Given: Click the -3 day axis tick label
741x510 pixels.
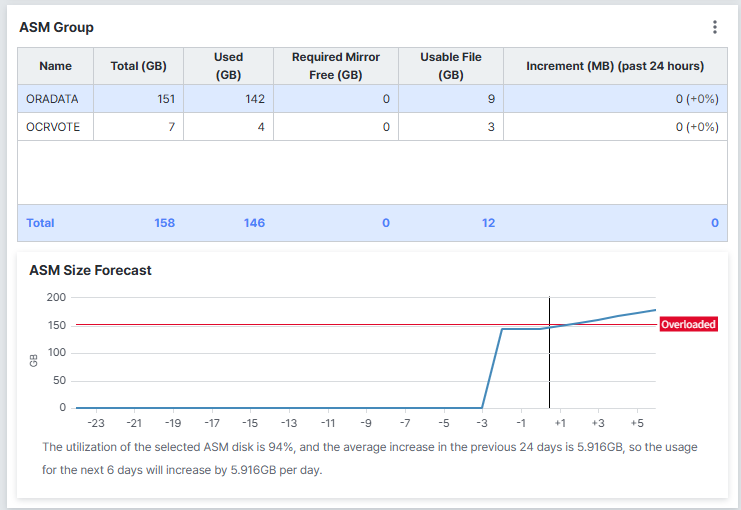Looking at the screenshot, I should [482, 423].
